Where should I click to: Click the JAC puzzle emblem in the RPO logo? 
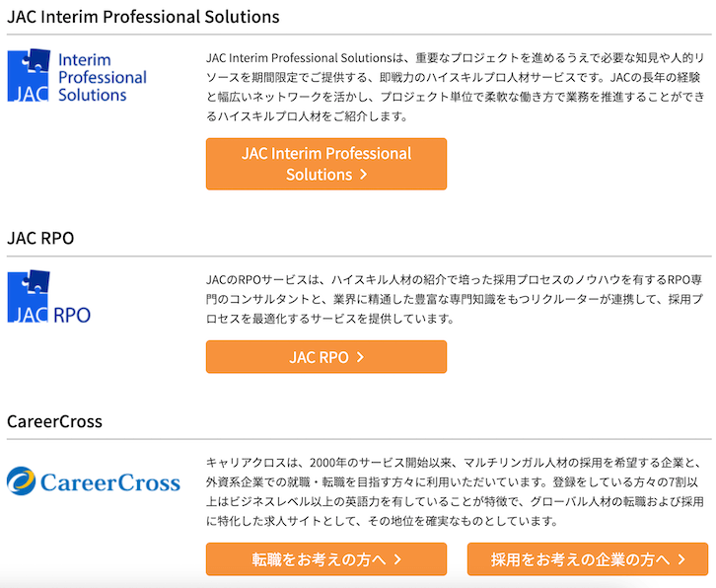click(x=28, y=297)
